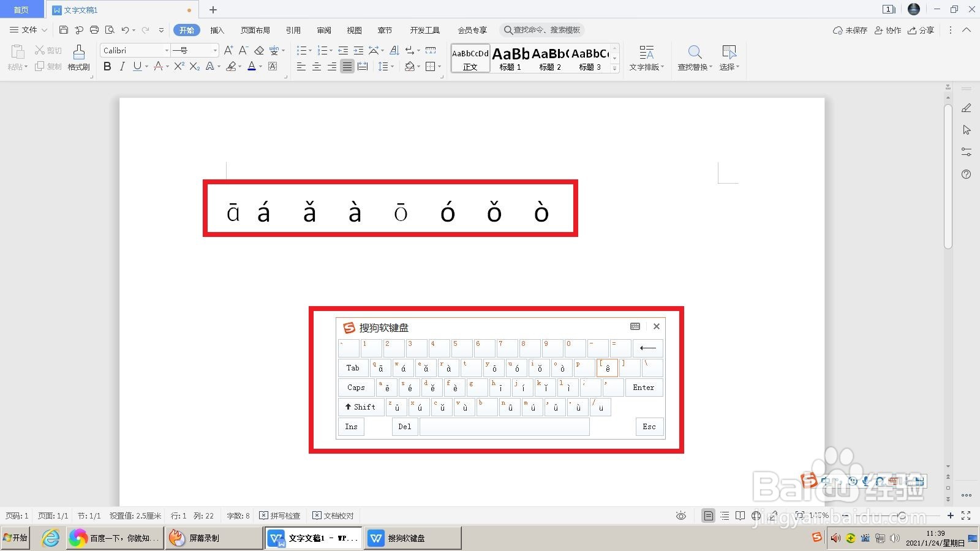
Task: Expand line spacing dropdown
Action: 393,66
